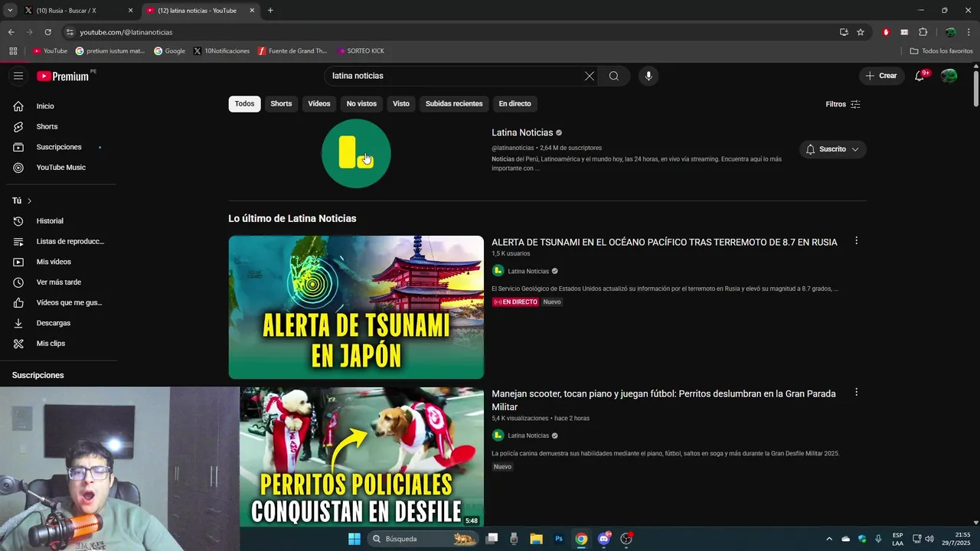Click the Windows taskbar Búsqueda box
The height and width of the screenshot is (551, 980).
[423, 539]
